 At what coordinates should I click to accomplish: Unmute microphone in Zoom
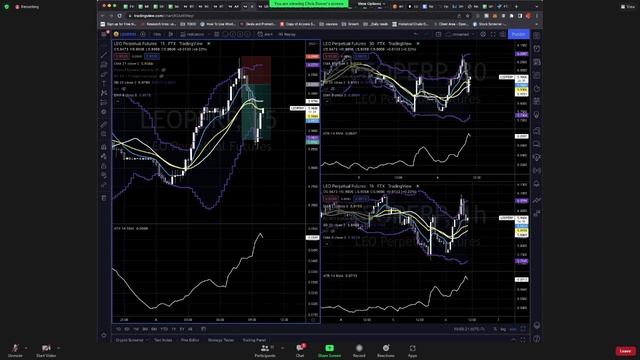pos(15,350)
